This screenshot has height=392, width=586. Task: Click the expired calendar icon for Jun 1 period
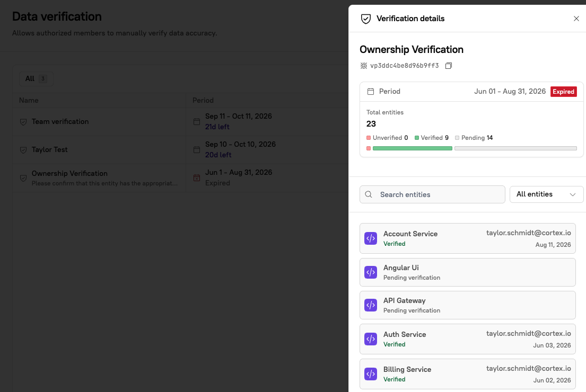pos(197,177)
